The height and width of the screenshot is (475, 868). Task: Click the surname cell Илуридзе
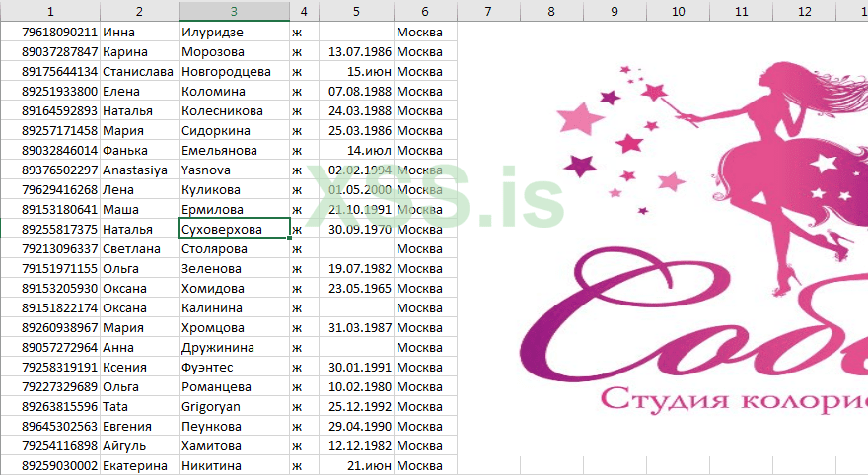pyautogui.click(x=234, y=33)
